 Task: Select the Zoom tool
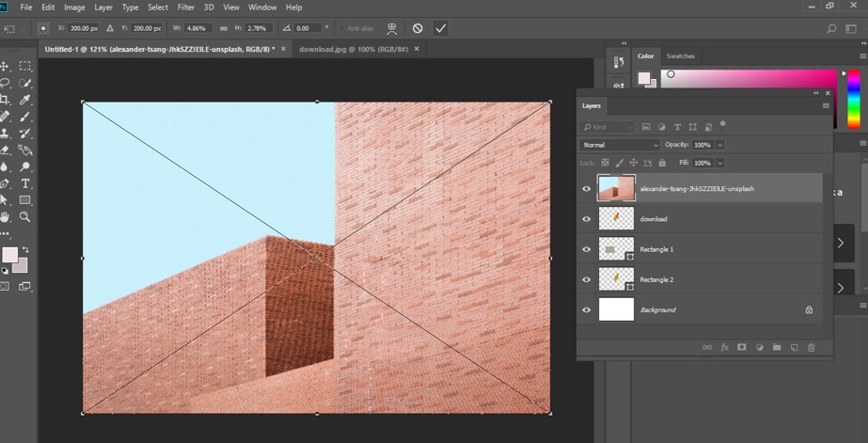click(24, 216)
